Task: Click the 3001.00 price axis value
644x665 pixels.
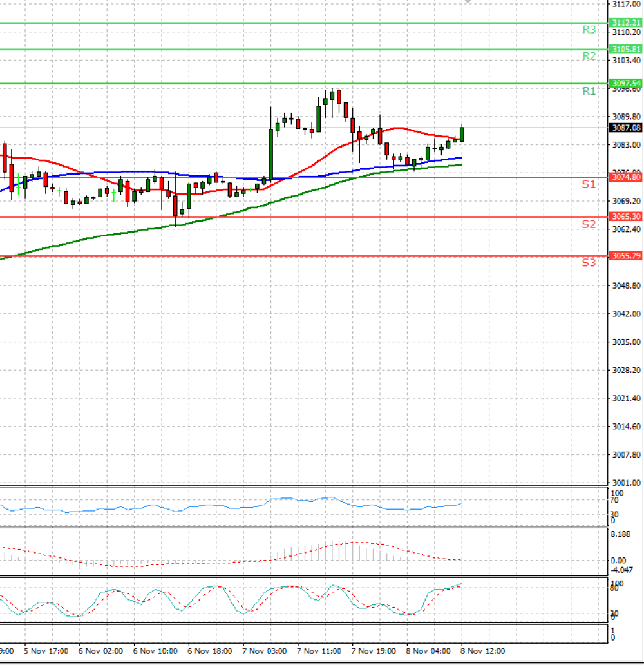Action: pos(627,483)
